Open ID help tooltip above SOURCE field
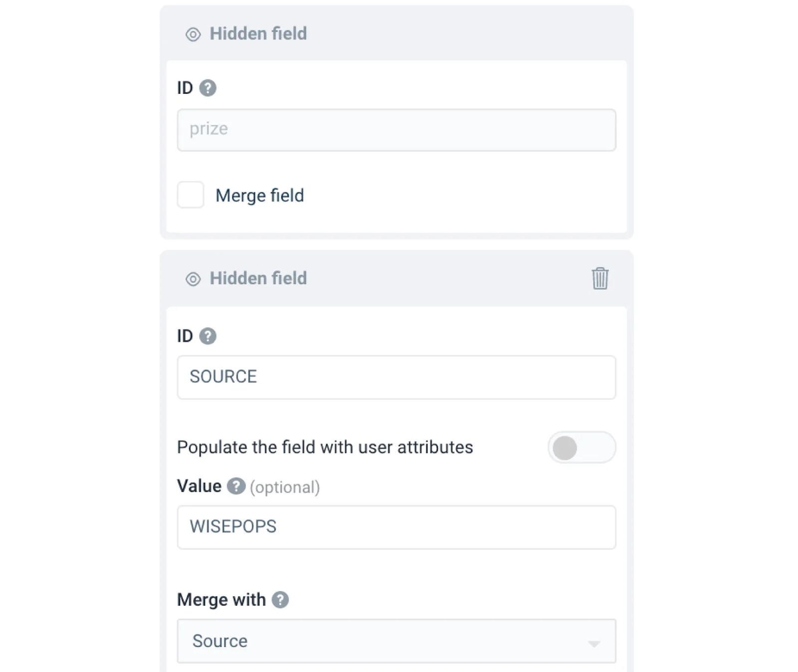Screen dimensions: 798x672 tap(208, 336)
